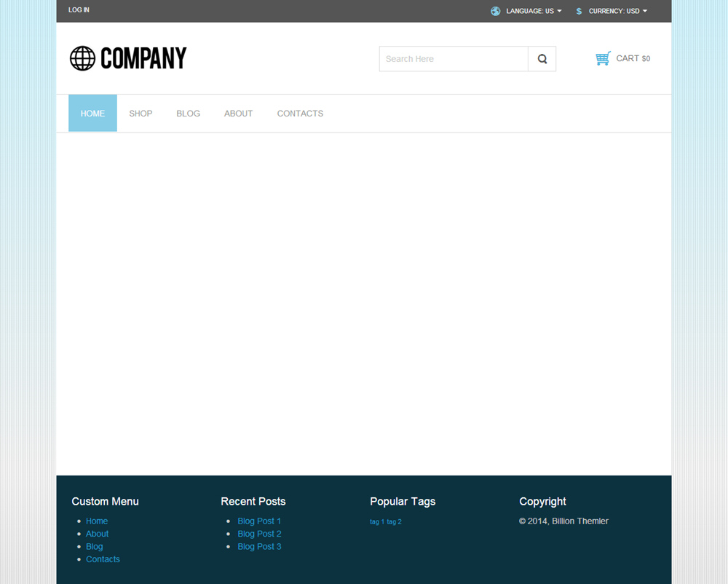Click the Custom Menu heading

tap(105, 502)
